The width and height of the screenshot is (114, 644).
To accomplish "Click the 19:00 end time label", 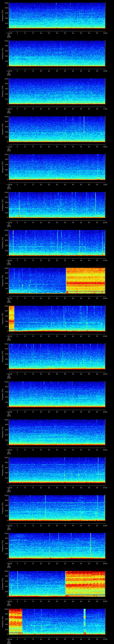I will (x=105, y=184).
